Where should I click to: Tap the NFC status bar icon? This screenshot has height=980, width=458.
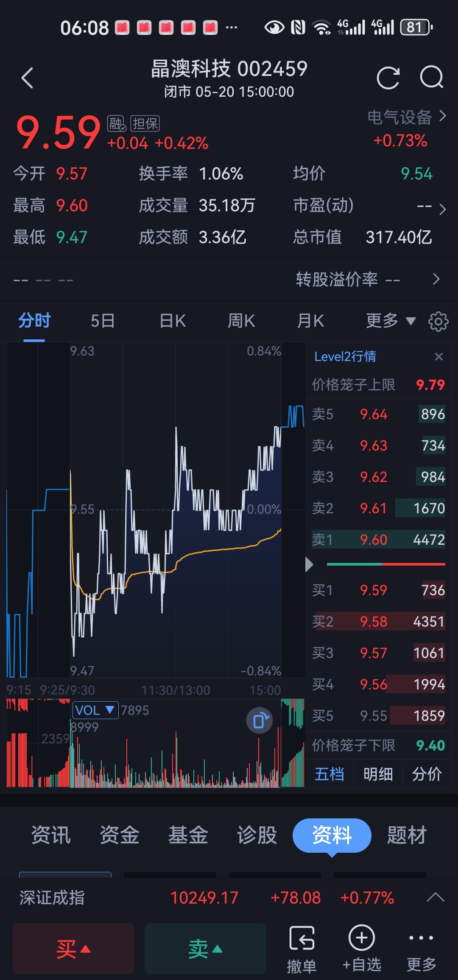(x=298, y=28)
